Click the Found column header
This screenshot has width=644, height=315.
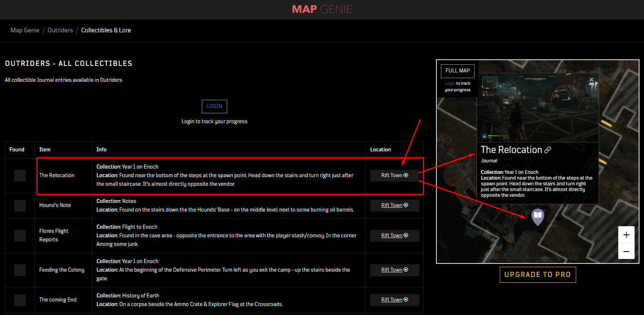(x=17, y=150)
